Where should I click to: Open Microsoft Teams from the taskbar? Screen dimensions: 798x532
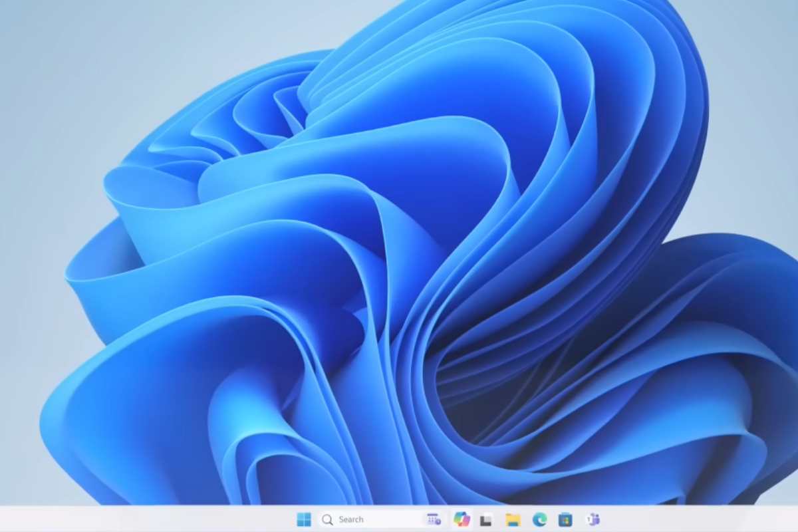pos(592,519)
